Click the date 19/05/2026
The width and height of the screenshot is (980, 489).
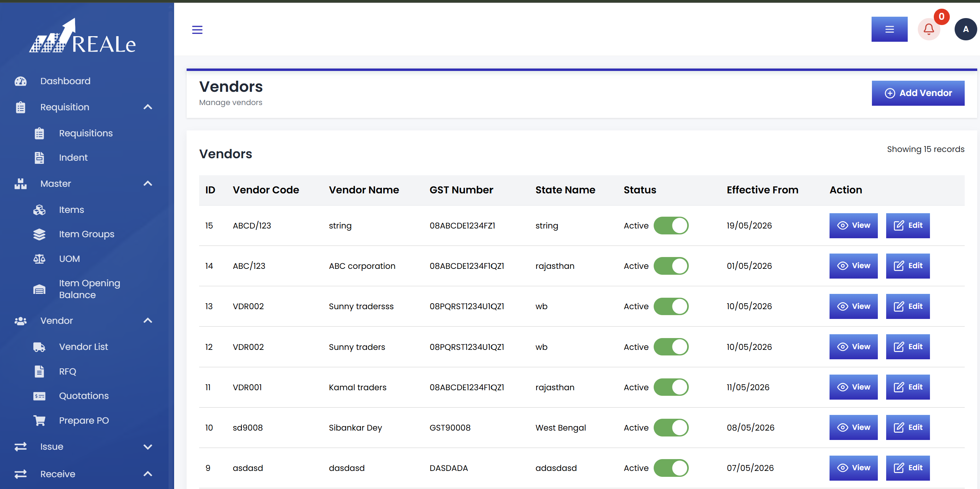[749, 225]
